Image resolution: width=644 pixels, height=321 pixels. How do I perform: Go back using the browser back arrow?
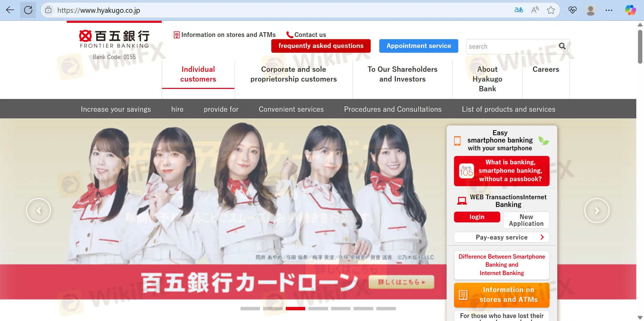point(10,10)
